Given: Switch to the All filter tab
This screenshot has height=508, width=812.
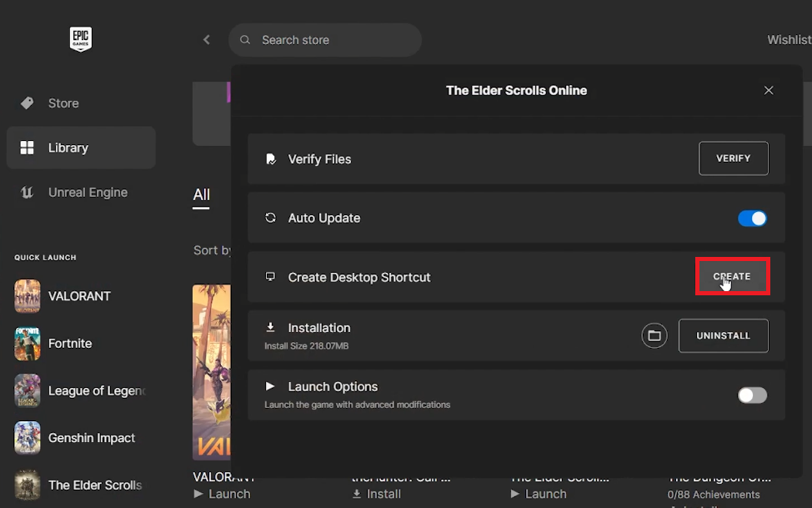Looking at the screenshot, I should tap(201, 195).
